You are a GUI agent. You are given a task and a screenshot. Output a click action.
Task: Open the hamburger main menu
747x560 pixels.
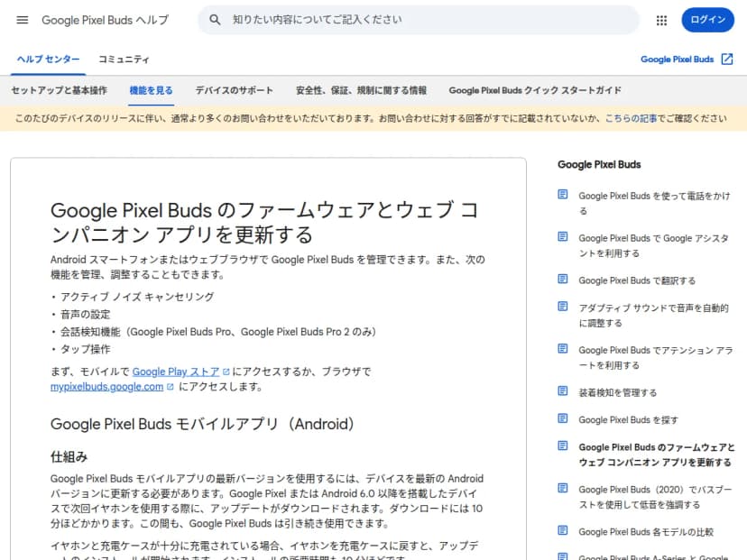(23, 20)
